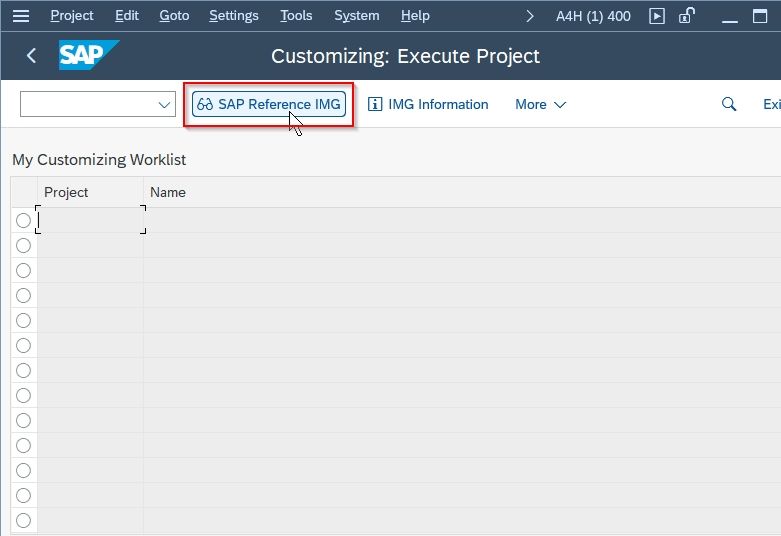This screenshot has height=536, width=781.
Task: Select the fifth worklist row radio button
Action: coord(23,320)
